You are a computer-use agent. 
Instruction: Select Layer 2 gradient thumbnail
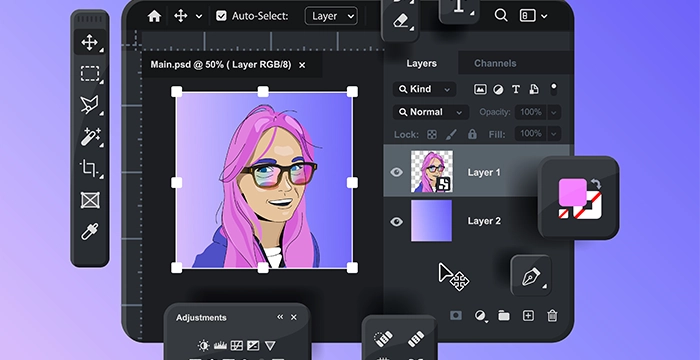(431, 221)
